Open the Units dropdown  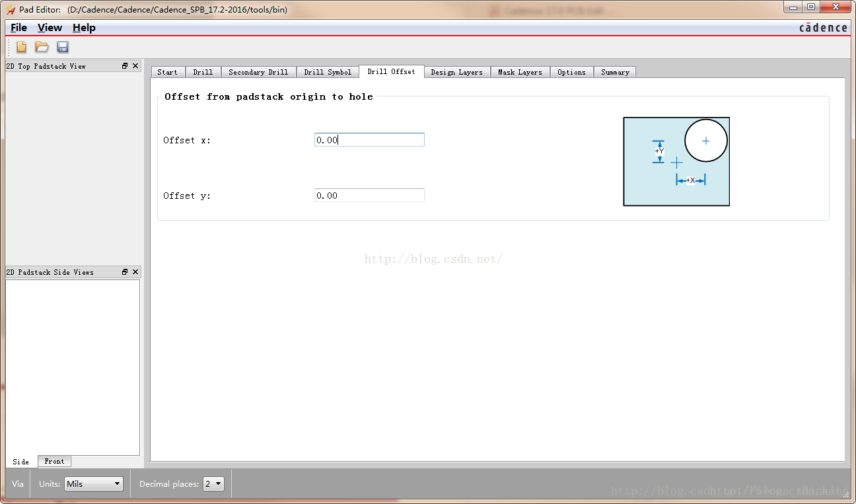[94, 484]
